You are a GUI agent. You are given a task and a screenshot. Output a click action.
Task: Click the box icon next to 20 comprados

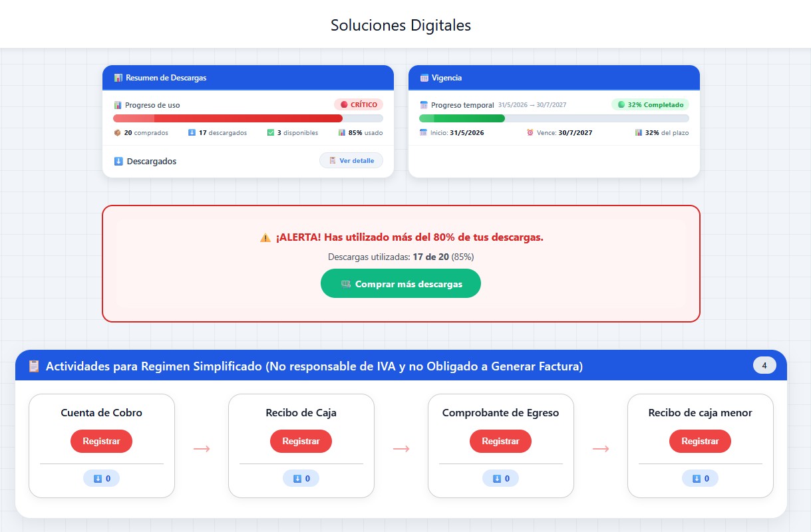tap(118, 133)
